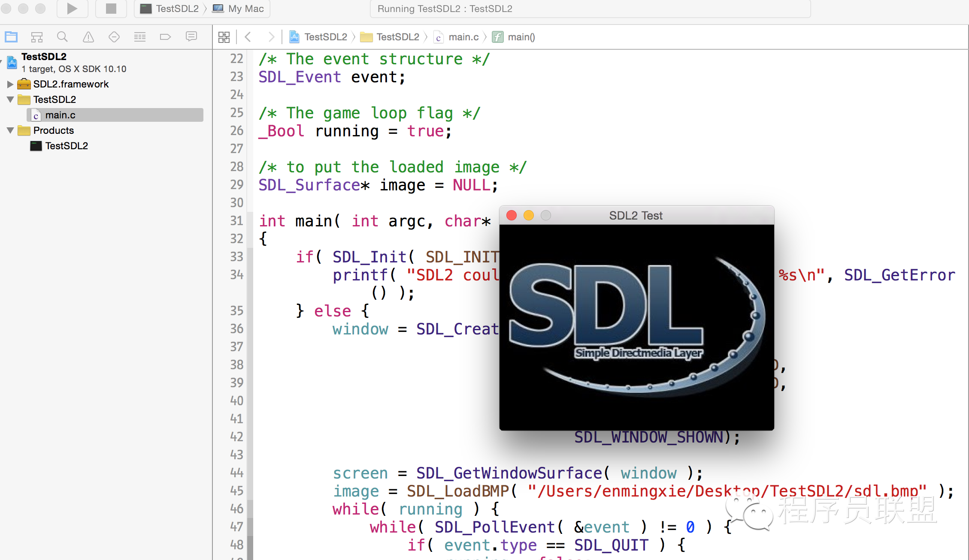
Task: Click SDL_GetError on line 34
Action: click(x=899, y=275)
